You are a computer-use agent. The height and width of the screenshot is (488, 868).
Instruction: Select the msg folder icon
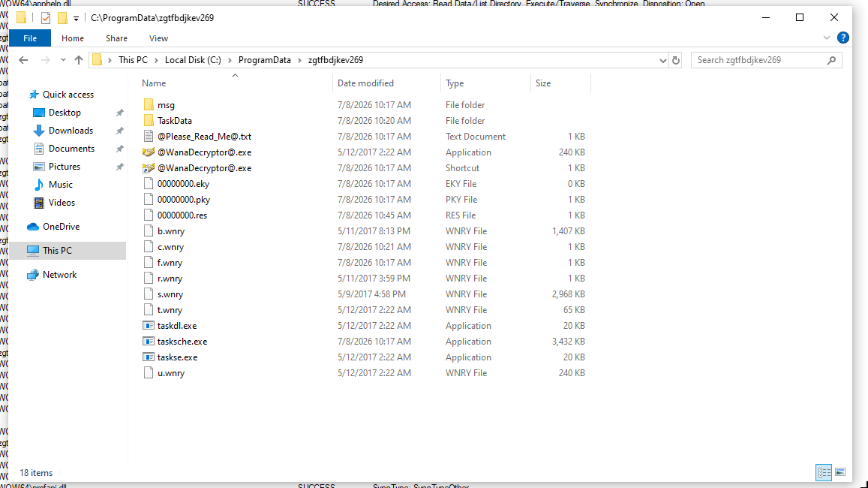pyautogui.click(x=149, y=104)
